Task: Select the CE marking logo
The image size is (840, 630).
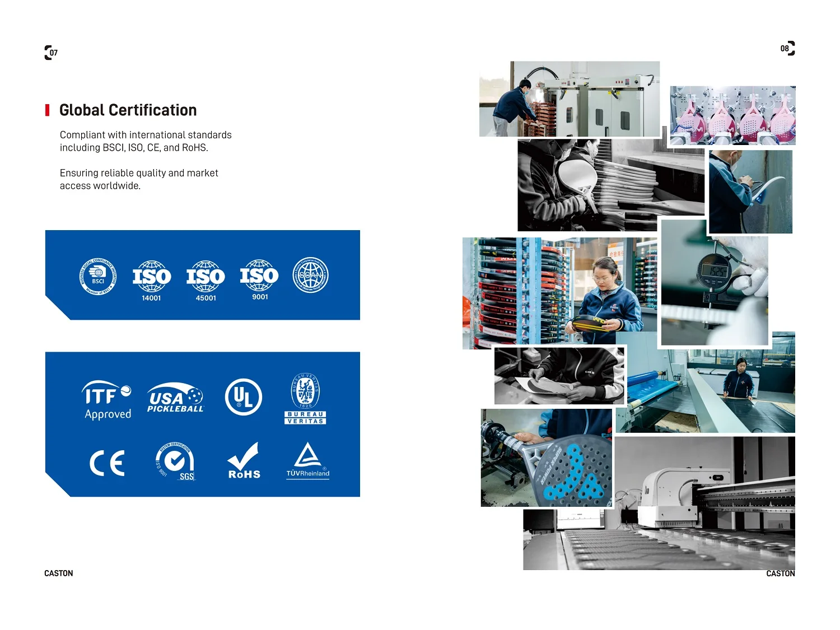Action: pos(107,463)
